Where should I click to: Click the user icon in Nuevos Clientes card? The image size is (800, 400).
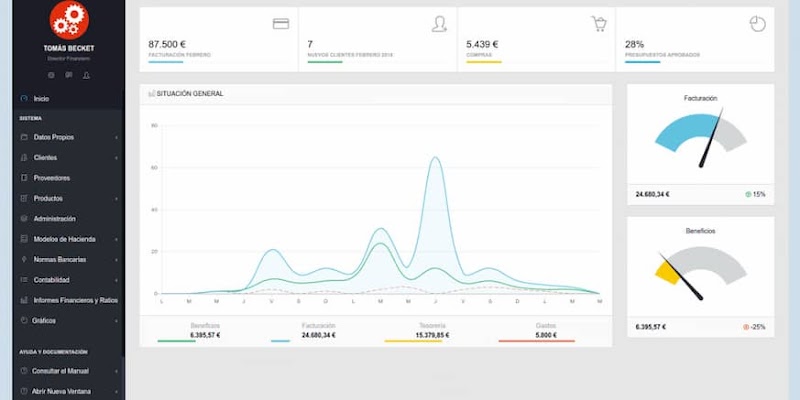[x=439, y=24]
